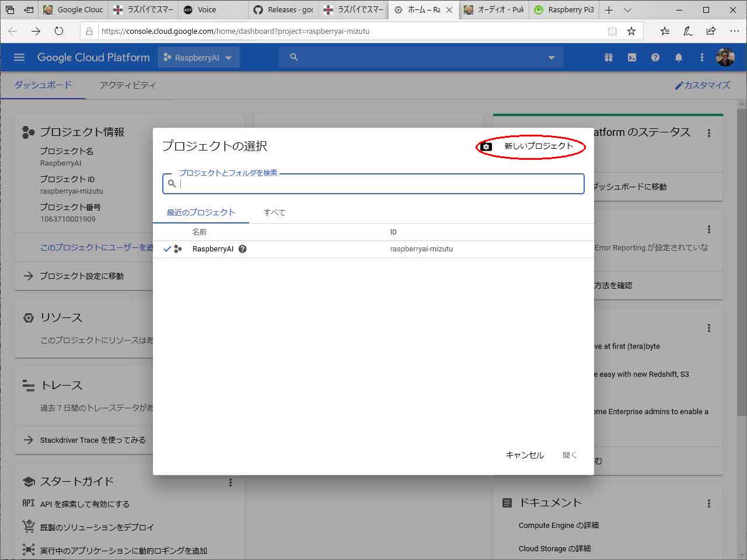
Task: Click the Google Cloud Platform logo
Action: pos(93,57)
